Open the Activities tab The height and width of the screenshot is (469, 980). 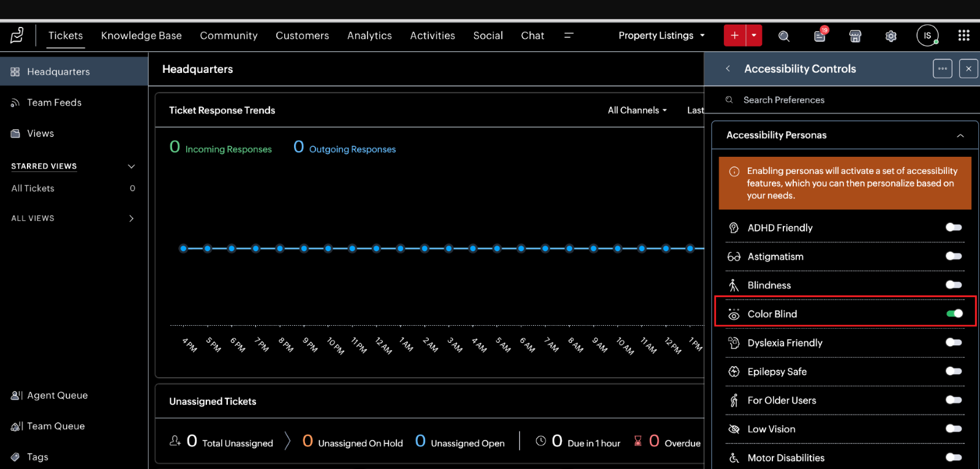pyautogui.click(x=432, y=36)
